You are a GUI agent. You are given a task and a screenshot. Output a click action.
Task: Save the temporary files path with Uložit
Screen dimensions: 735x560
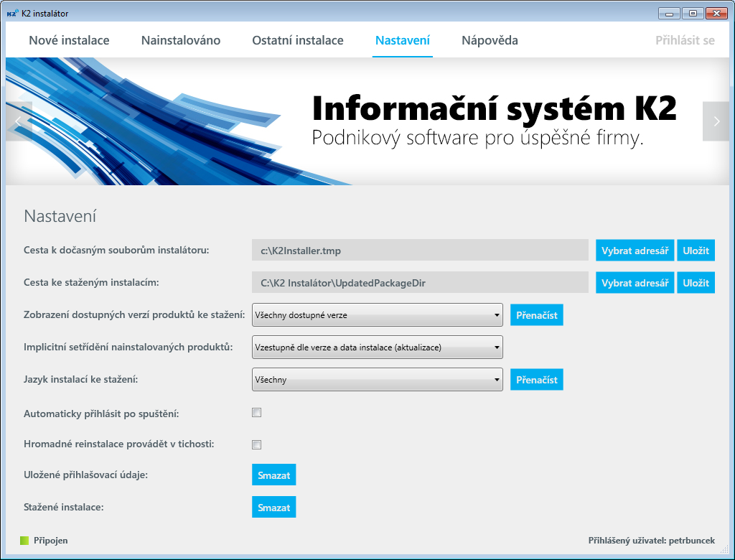click(x=696, y=251)
